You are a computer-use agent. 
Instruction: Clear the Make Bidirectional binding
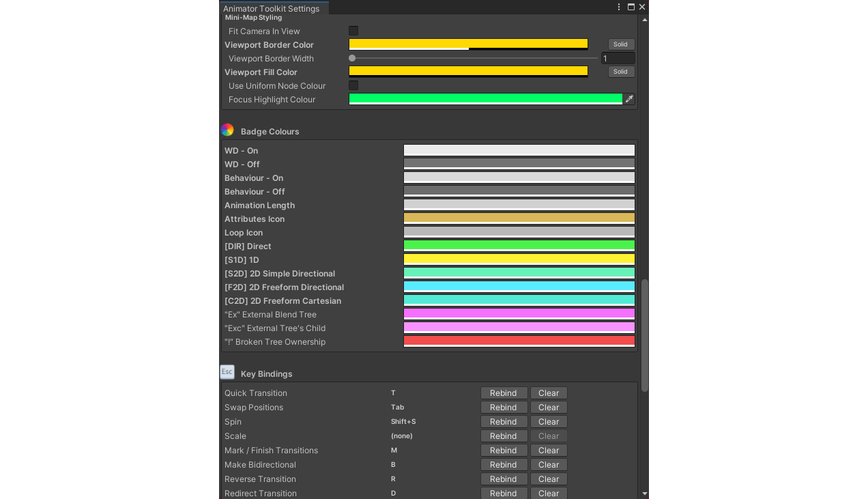[x=549, y=465]
